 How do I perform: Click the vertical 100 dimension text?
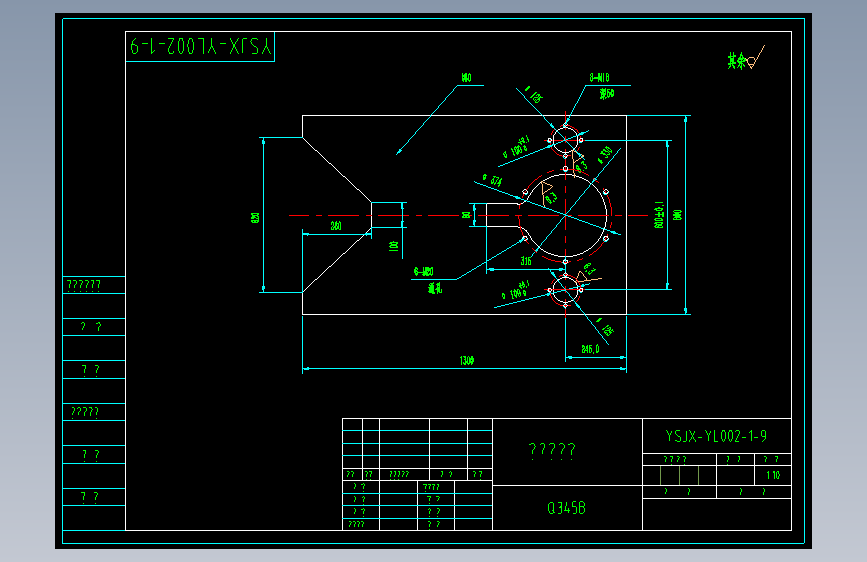coord(394,246)
